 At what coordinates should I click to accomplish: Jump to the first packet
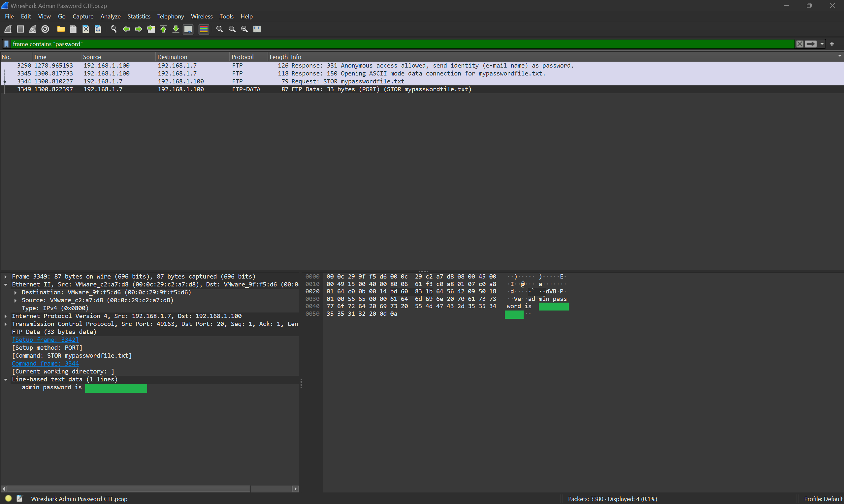164,29
